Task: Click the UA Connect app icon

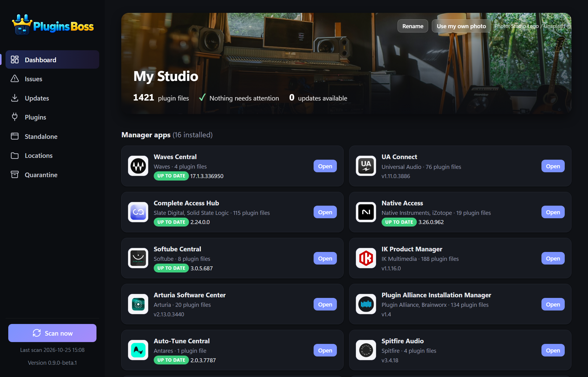Action: (x=366, y=166)
